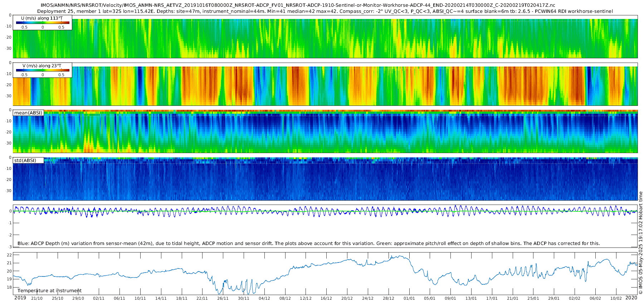
Task: Click the '24/12' date tick label
Action: coord(368,299)
